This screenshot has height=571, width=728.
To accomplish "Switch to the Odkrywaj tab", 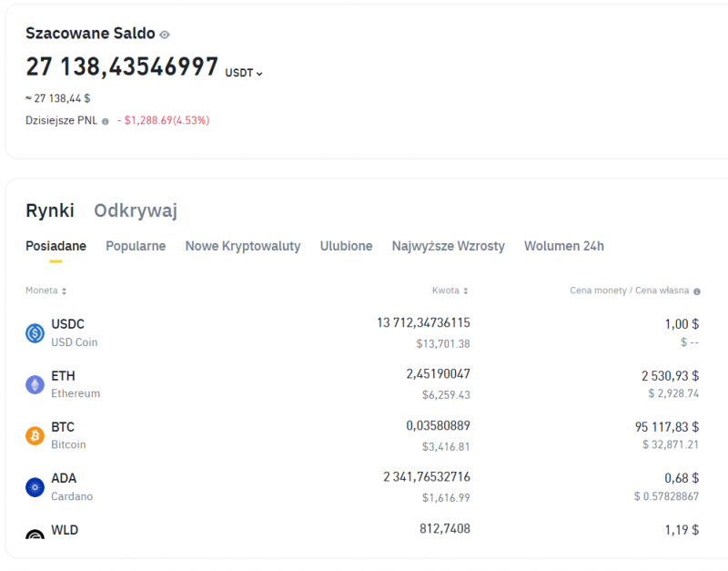I will (x=136, y=210).
